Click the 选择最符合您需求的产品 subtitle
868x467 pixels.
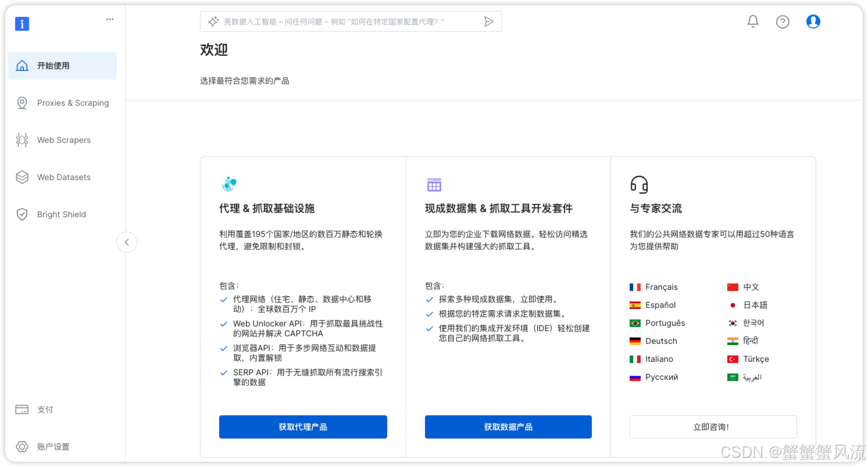pyautogui.click(x=245, y=81)
